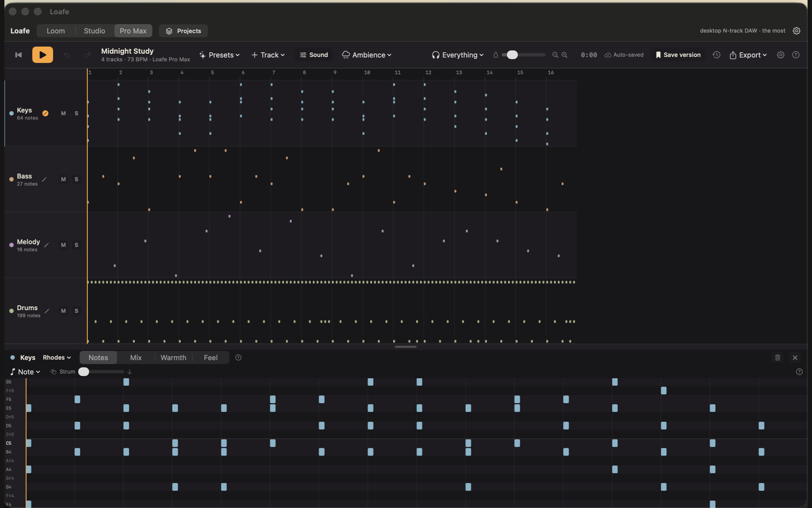Open the Note tool dropdown
Screen dimensions: 812x508
(x=25, y=371)
